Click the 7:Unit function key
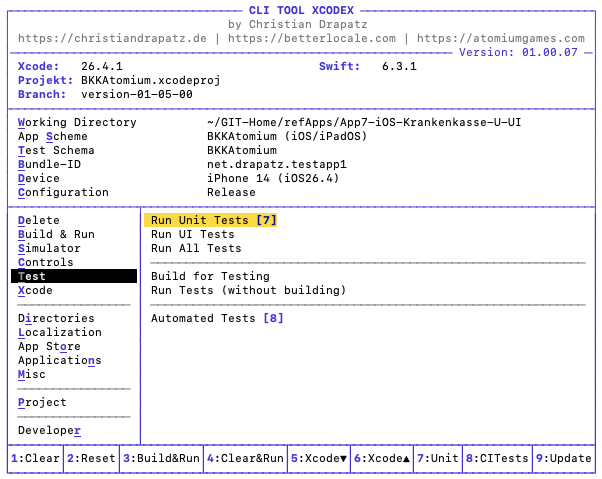Image resolution: width=602 pixels, height=479 pixels. click(438, 458)
